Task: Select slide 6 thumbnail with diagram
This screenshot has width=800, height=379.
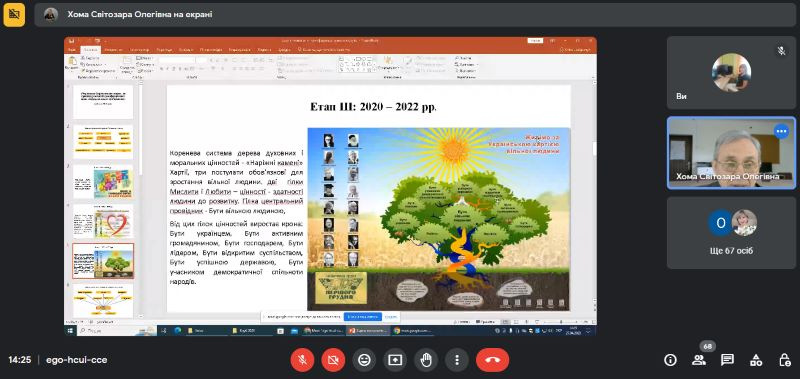Action: click(x=103, y=301)
